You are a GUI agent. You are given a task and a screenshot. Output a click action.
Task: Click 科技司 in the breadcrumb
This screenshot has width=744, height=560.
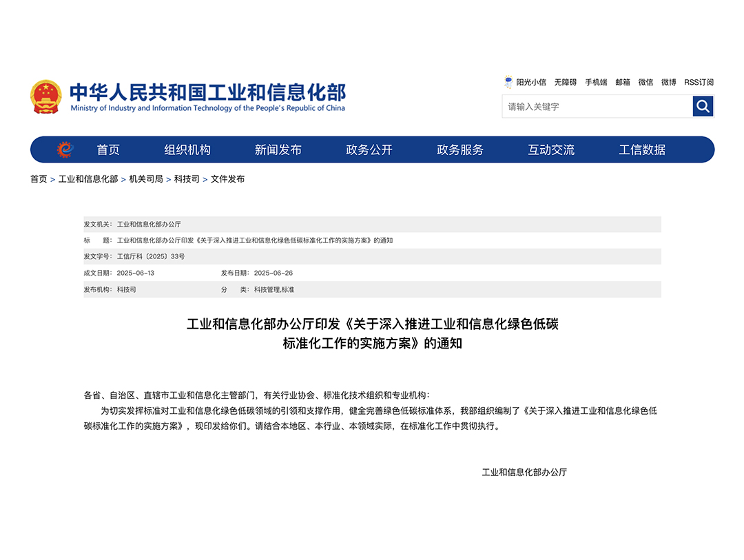(x=187, y=179)
